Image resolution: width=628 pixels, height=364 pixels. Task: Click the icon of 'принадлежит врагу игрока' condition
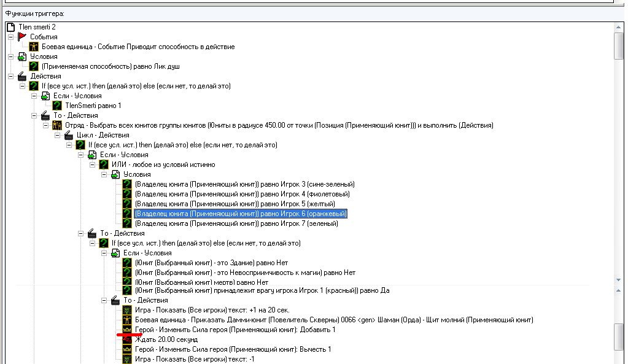127,290
